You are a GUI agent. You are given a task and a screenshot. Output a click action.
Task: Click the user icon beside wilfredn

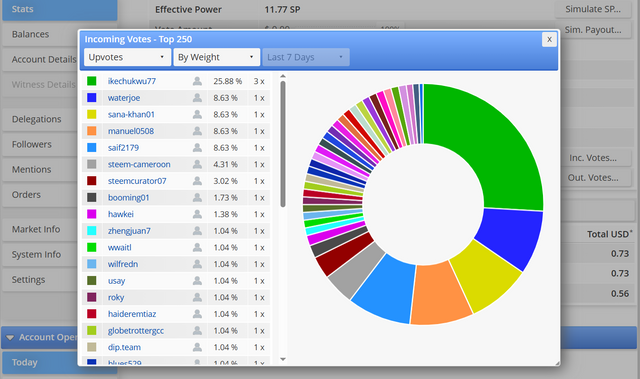point(197,264)
